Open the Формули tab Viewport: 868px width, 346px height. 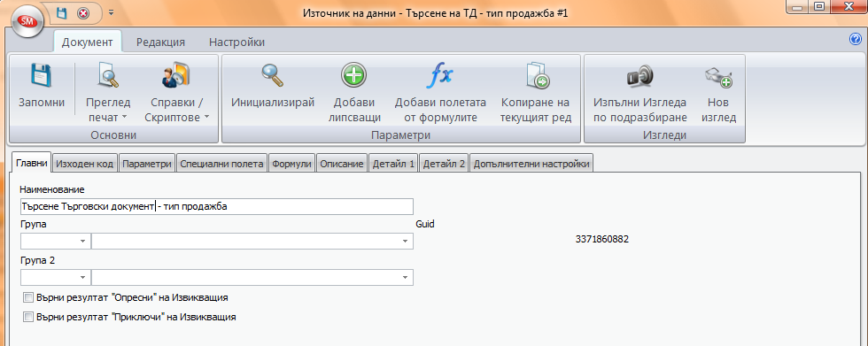[x=292, y=165]
